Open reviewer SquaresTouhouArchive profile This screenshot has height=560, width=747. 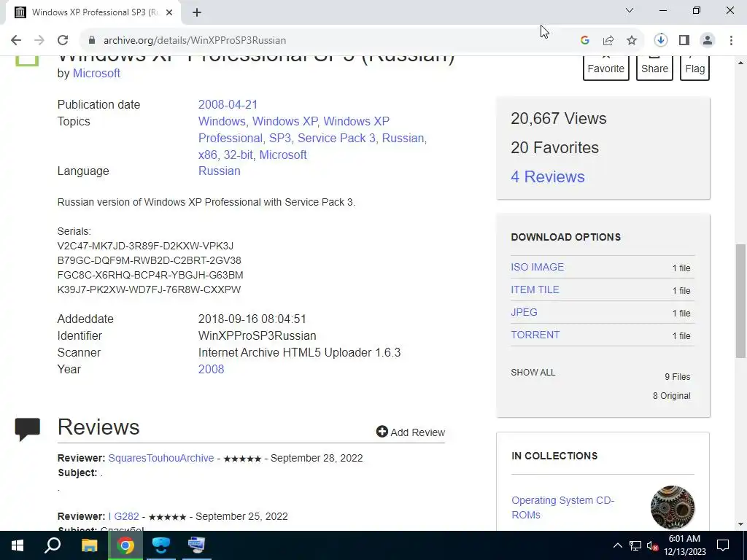click(x=161, y=458)
